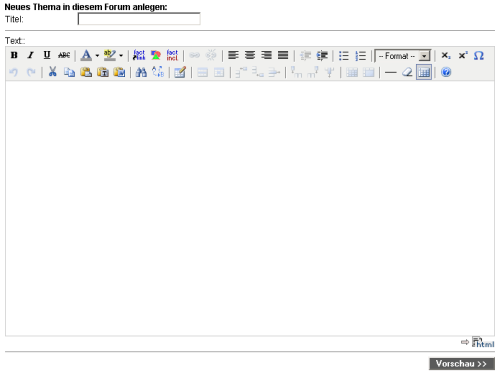
Task: Justify text fully
Action: click(283, 55)
